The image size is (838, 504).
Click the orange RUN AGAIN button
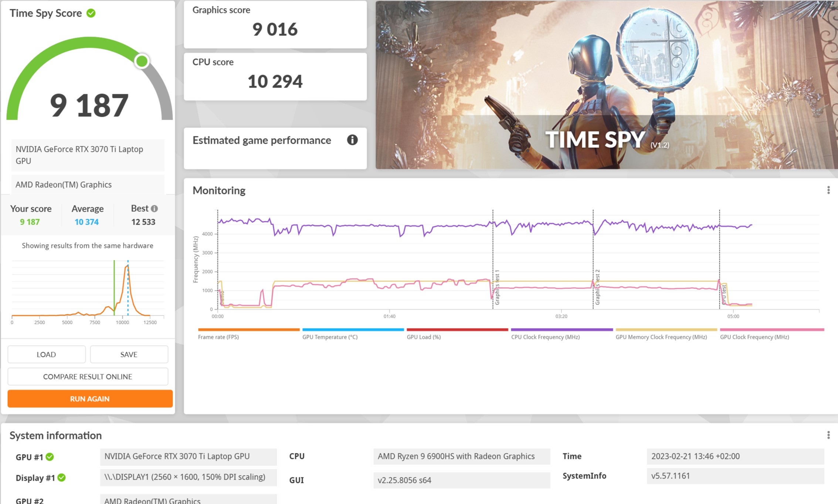90,399
